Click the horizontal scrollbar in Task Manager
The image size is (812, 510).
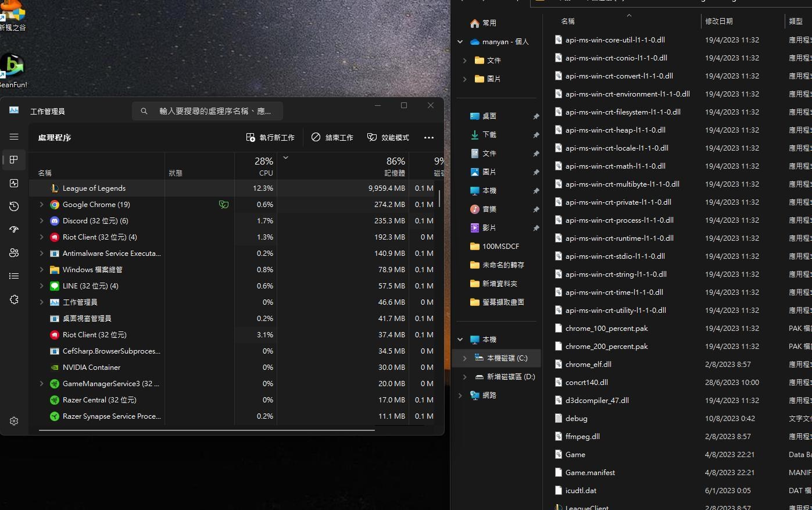pos(206,430)
